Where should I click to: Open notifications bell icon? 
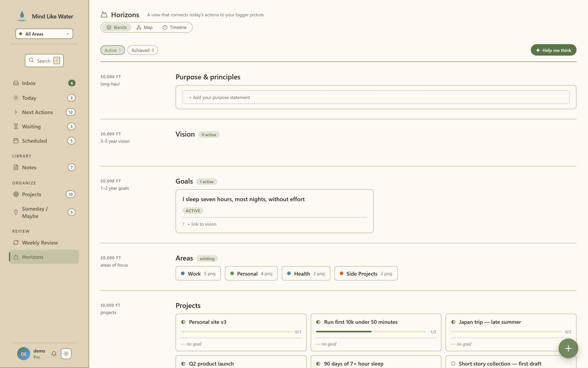[x=54, y=354]
